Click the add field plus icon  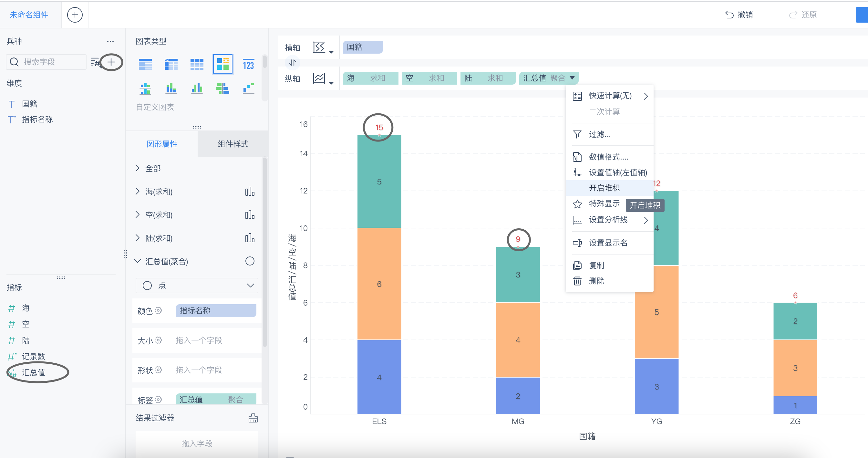click(x=111, y=62)
